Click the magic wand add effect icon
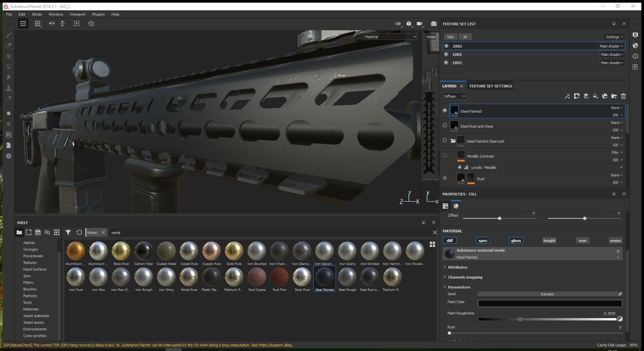Screen dimensions: 644x351 pyautogui.click(x=567, y=96)
